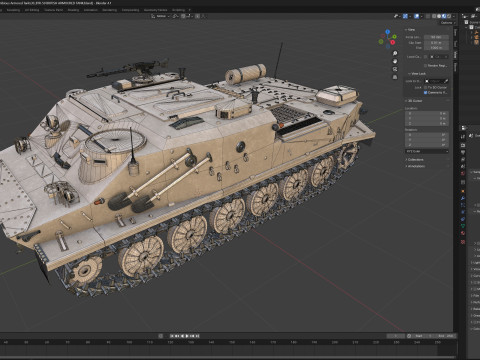Uncheck Camera to View checkbox
480x360 pixels.
click(x=425, y=93)
